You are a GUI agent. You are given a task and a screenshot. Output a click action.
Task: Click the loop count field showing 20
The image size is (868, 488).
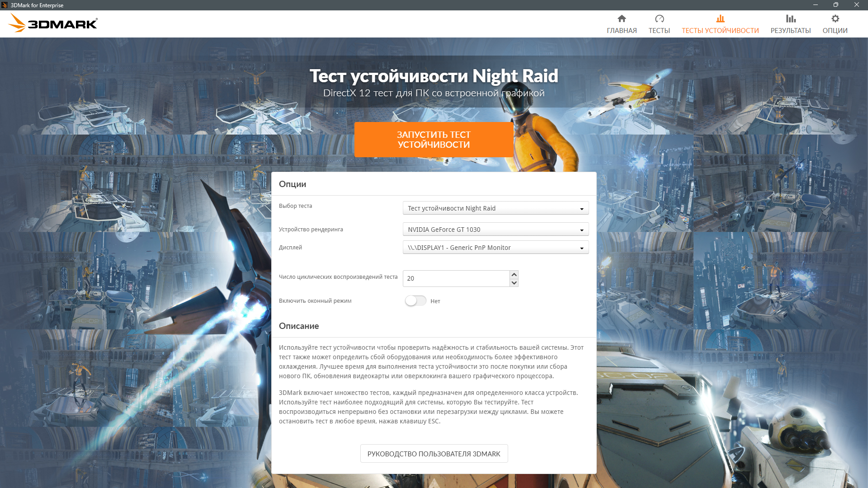pos(456,278)
